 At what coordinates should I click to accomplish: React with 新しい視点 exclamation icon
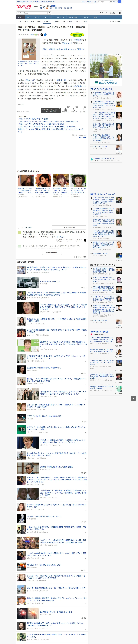click(x=83, y=109)
